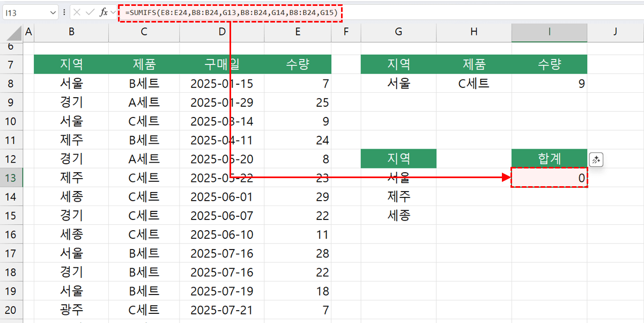Click the 제주 cell below 서울 in column G
This screenshot has height=323, width=644.
pyautogui.click(x=398, y=197)
